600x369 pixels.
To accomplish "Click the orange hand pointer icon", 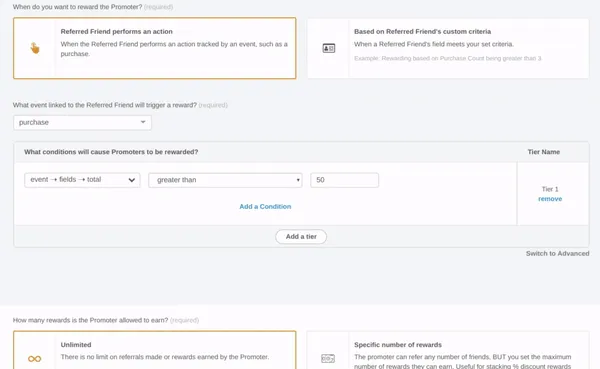I will click(x=35, y=48).
